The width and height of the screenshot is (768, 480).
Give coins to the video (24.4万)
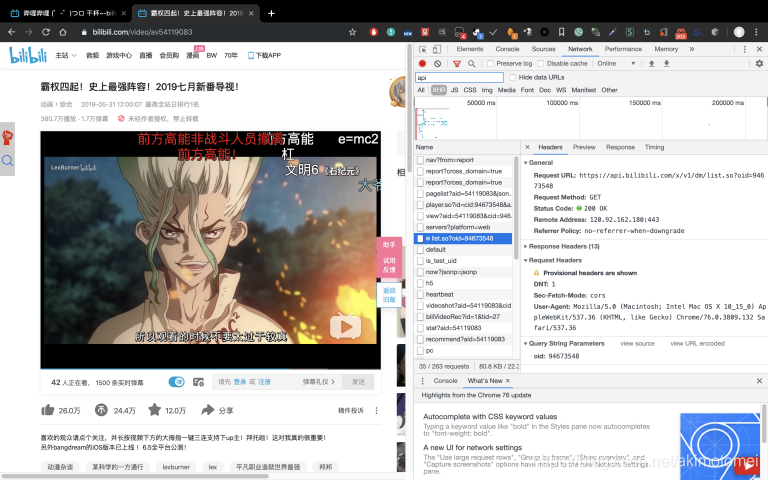101,410
